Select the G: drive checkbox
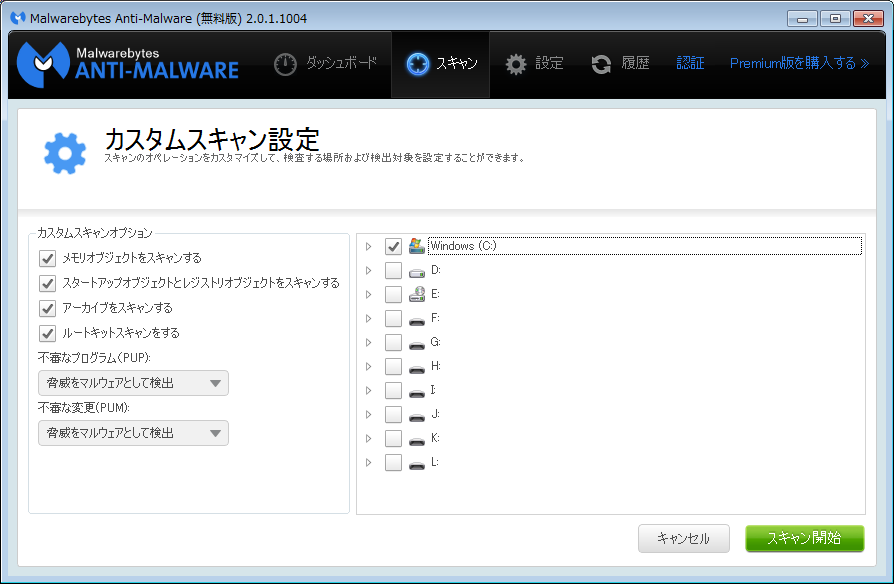Viewport: 894px width, 584px height. [393, 342]
